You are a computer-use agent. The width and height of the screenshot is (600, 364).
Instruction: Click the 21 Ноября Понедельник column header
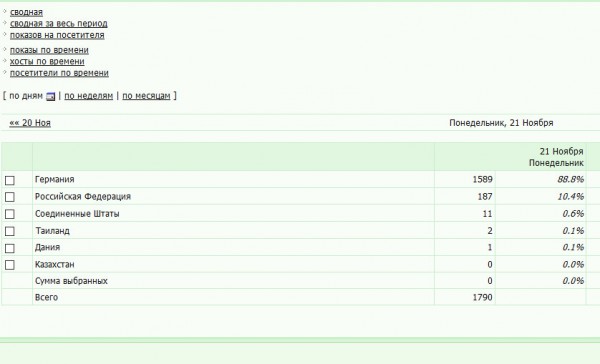point(556,157)
